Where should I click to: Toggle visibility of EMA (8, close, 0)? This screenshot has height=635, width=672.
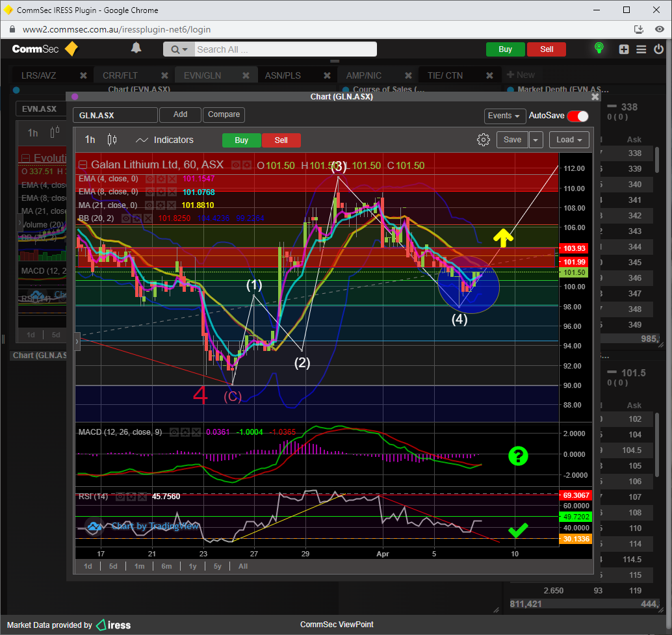point(150,192)
